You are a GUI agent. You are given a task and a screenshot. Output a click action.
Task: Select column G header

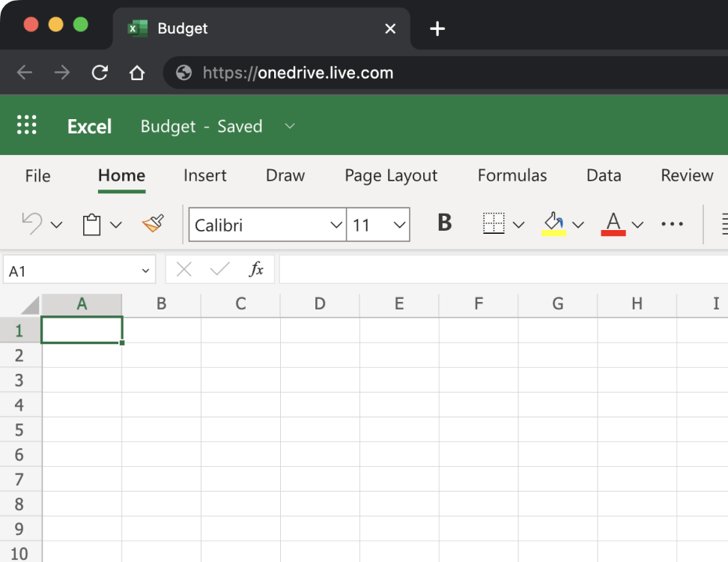coord(557,304)
